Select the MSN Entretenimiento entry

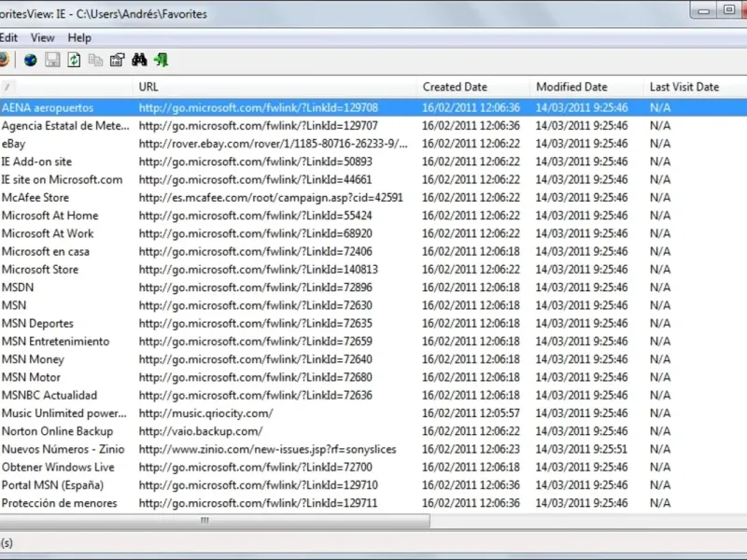coord(55,342)
